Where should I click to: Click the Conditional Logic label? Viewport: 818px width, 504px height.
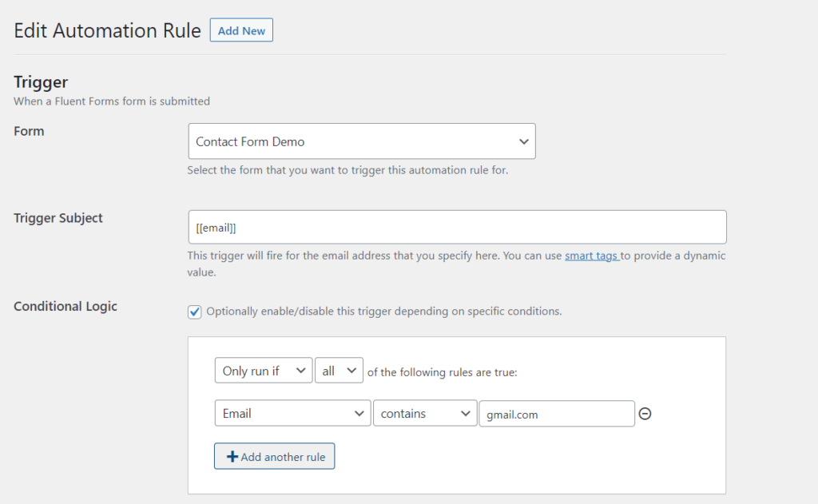point(65,306)
